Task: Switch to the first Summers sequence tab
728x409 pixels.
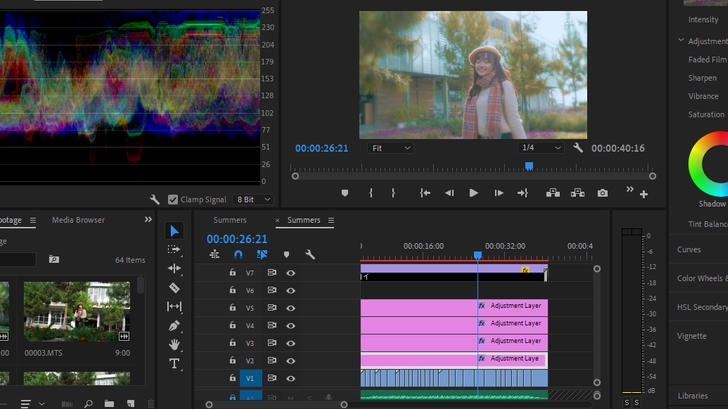Action: click(x=229, y=220)
